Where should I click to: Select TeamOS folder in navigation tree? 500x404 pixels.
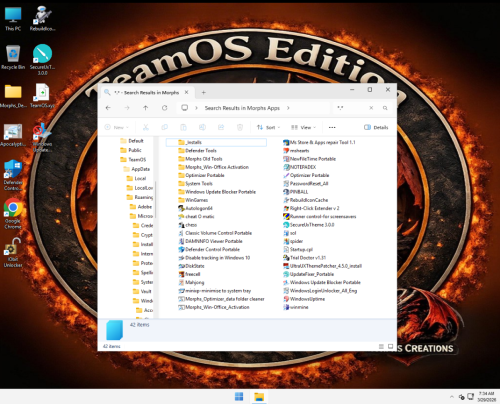(x=133, y=160)
